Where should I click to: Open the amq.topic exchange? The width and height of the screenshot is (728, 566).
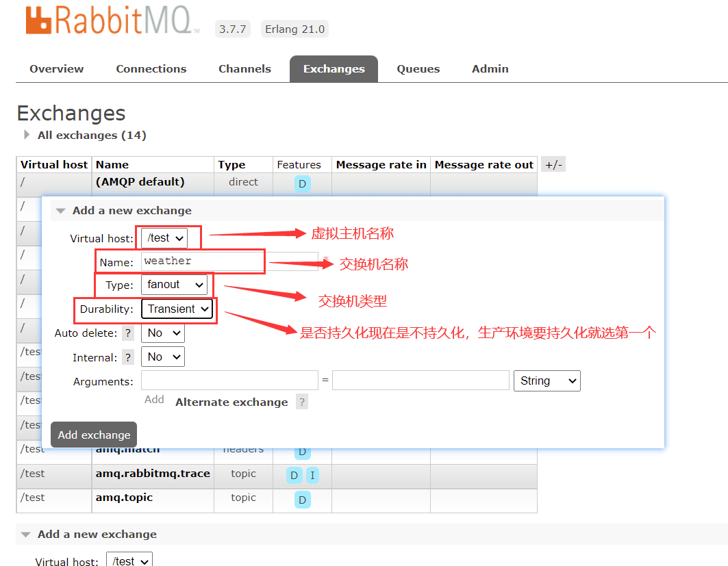[x=124, y=498]
